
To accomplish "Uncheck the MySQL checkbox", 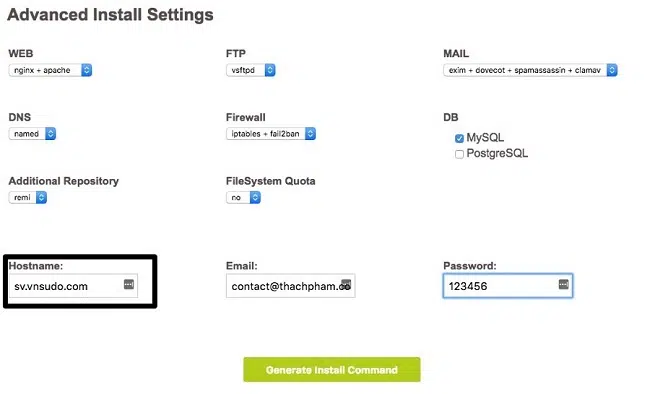I will (x=459, y=138).
